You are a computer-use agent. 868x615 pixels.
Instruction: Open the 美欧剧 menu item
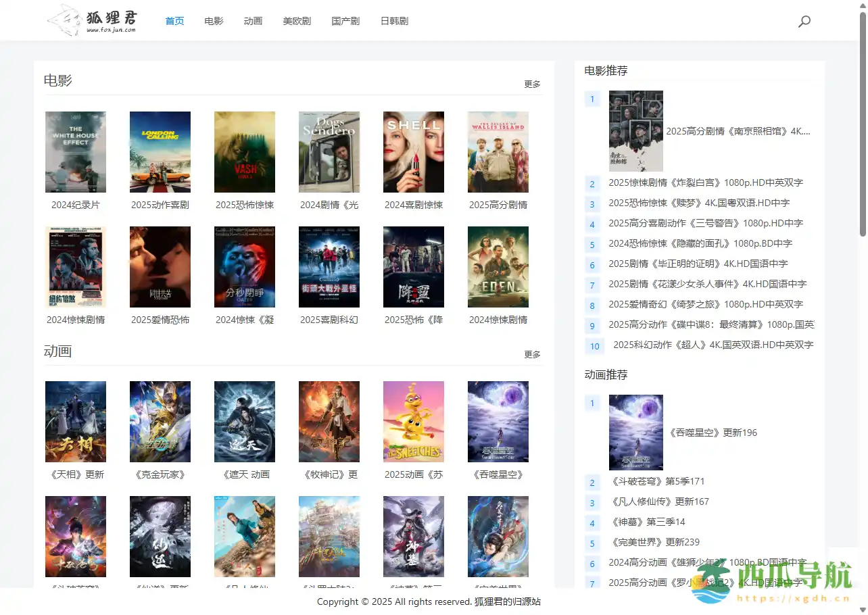[x=297, y=21]
